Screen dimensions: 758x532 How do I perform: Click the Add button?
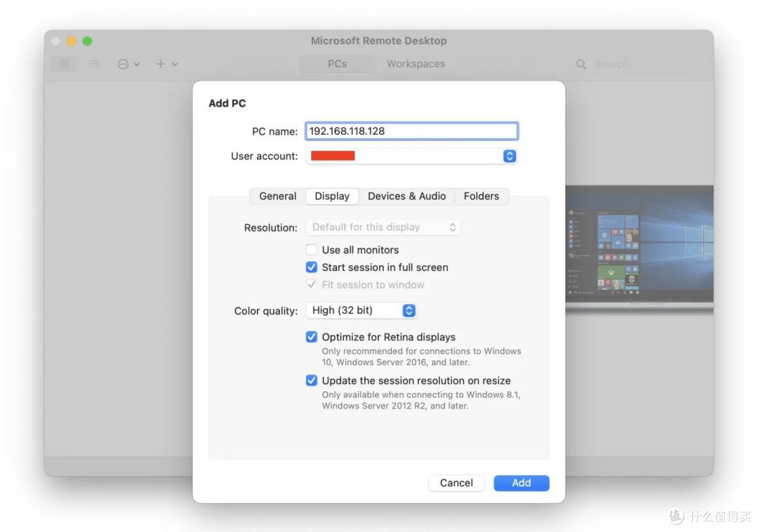521,483
